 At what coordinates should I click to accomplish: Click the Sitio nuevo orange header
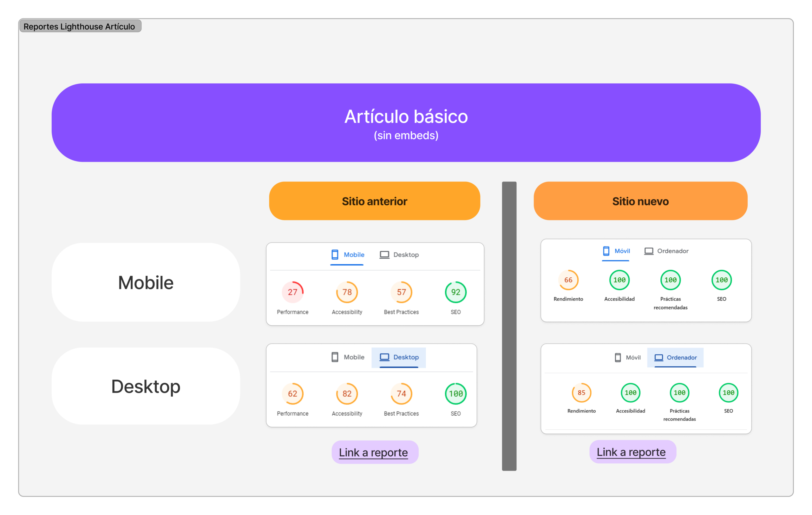click(640, 201)
